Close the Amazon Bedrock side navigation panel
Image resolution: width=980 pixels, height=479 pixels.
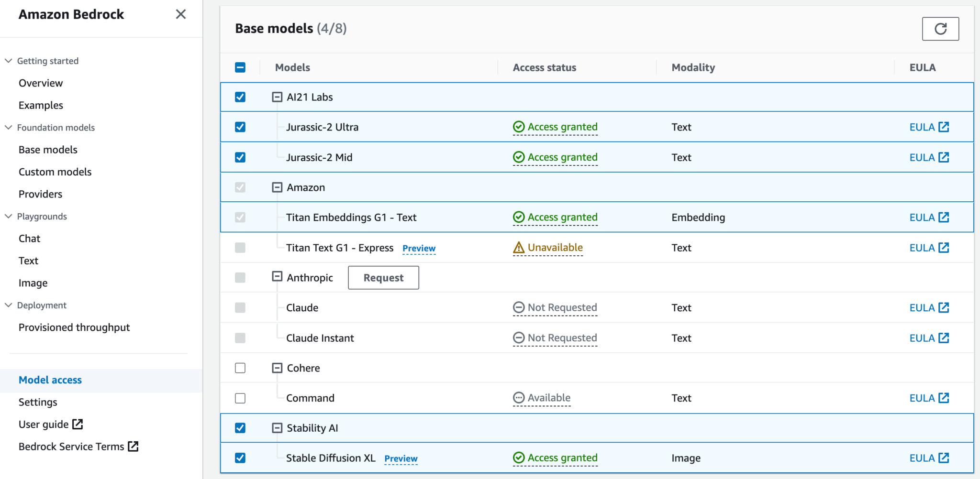tap(180, 14)
